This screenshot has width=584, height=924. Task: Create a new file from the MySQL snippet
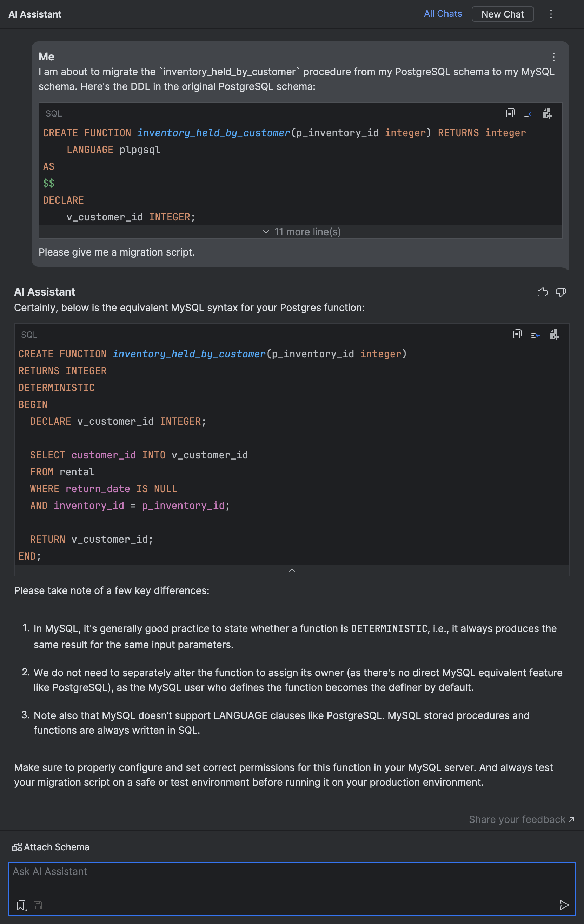pyautogui.click(x=554, y=335)
